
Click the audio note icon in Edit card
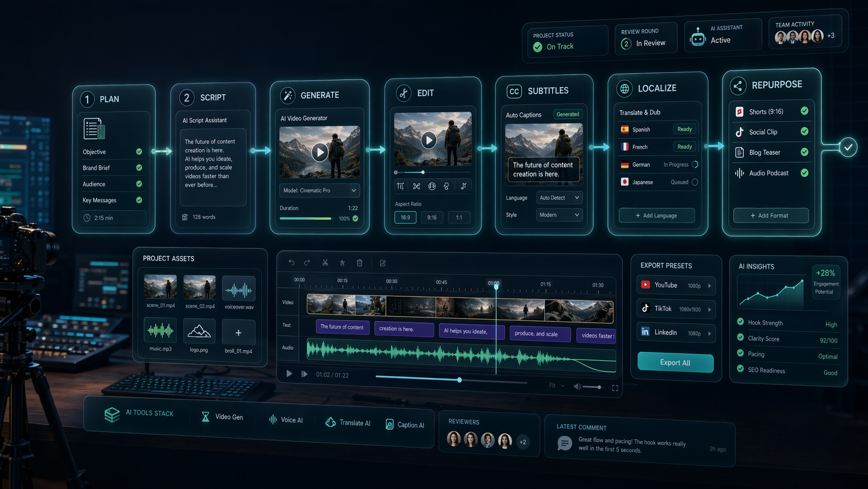click(463, 186)
